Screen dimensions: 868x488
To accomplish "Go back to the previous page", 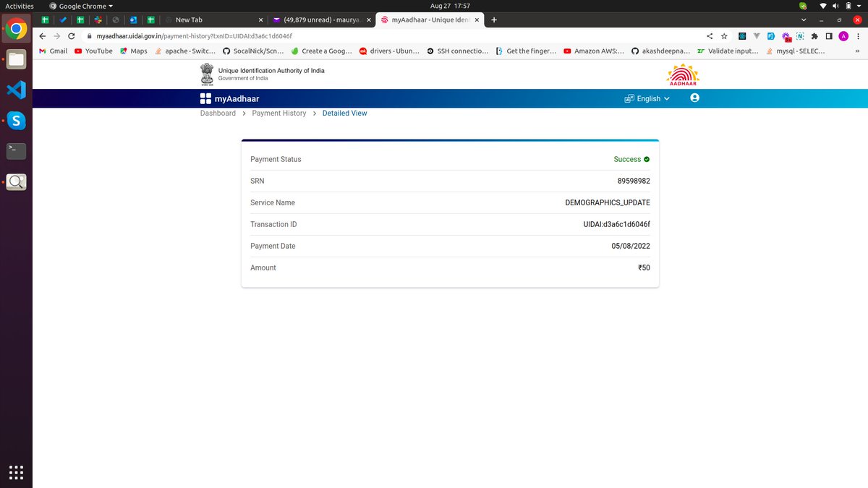I will coord(43,35).
